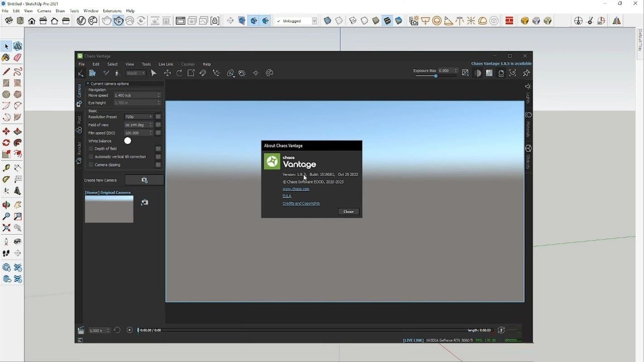The image size is (644, 362).
Task: Choose the SketchUp Eraser tool
Action: pyautogui.click(x=18, y=58)
